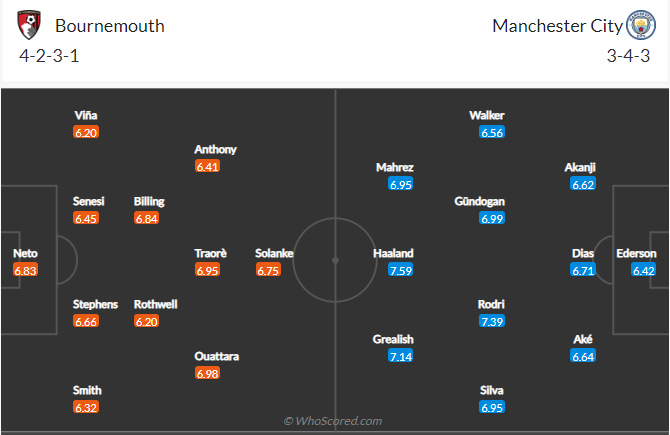Click the player name Gündogan
670x435 pixels.
pyautogui.click(x=479, y=202)
